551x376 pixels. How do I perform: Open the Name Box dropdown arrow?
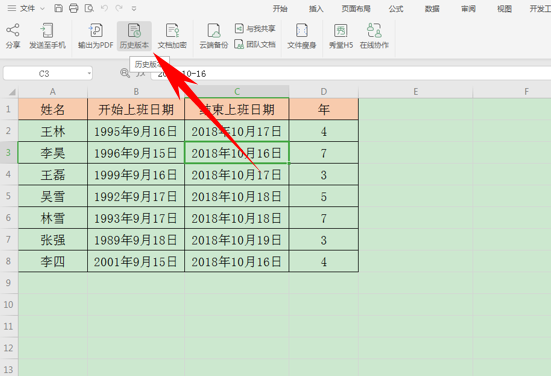point(89,74)
